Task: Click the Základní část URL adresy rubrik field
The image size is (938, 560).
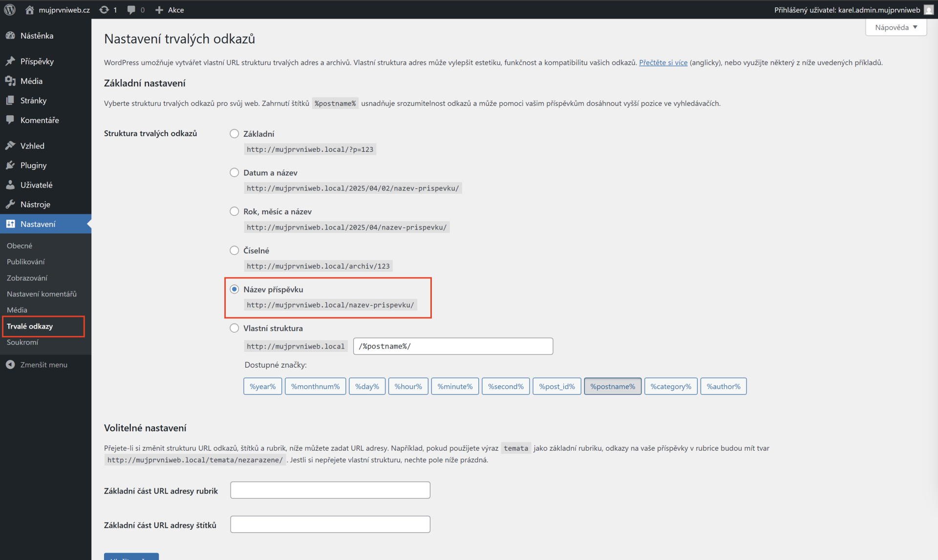Action: tap(330, 490)
